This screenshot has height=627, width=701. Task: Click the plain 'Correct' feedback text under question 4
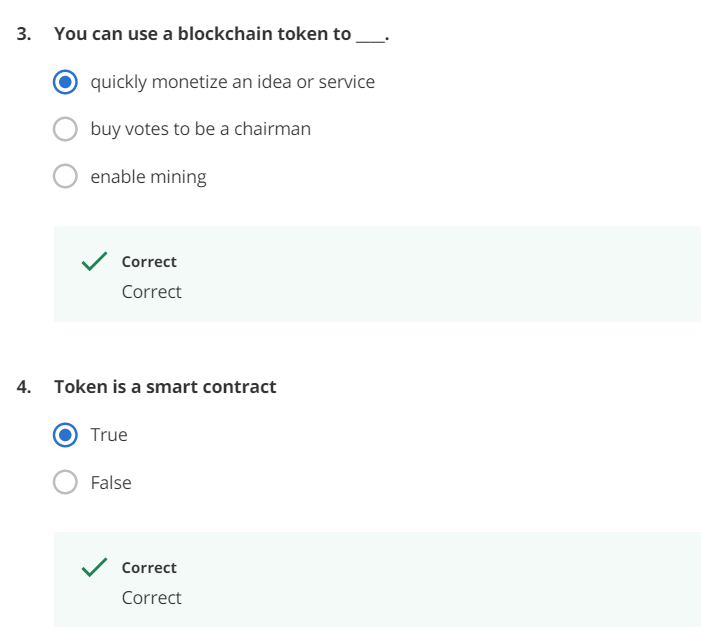click(x=151, y=598)
